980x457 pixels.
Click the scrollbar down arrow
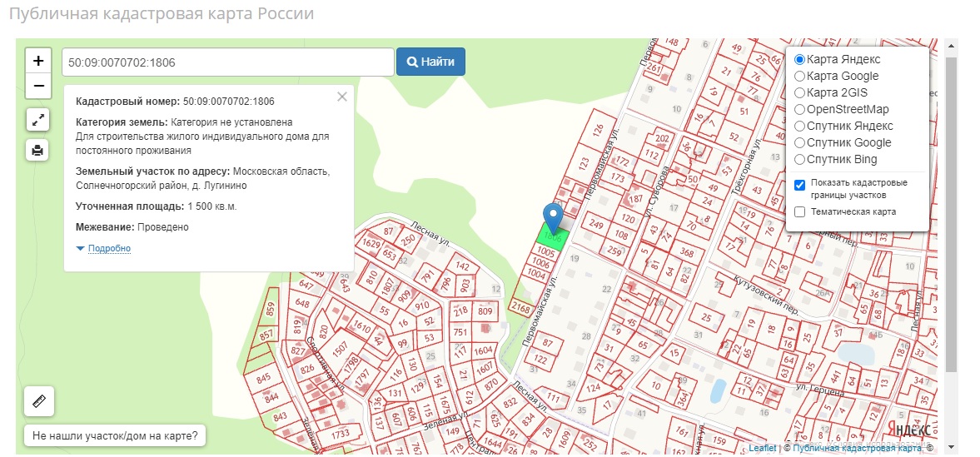click(951, 448)
